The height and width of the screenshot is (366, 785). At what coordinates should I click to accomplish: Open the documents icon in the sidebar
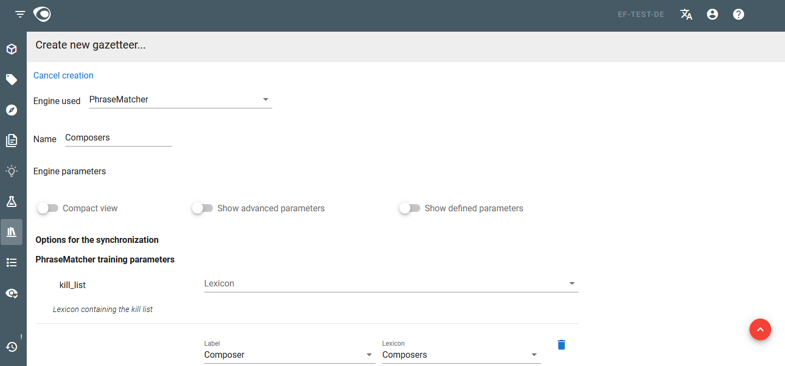[12, 141]
